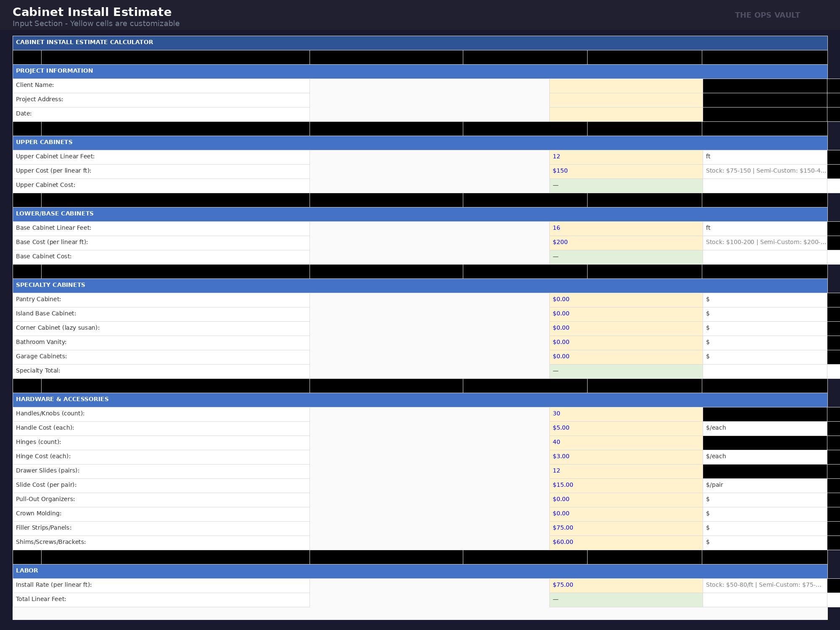Image resolution: width=840 pixels, height=630 pixels.
Task: Click the 'Upper Cabinet Linear Feet:' label
Action: coord(55,156)
